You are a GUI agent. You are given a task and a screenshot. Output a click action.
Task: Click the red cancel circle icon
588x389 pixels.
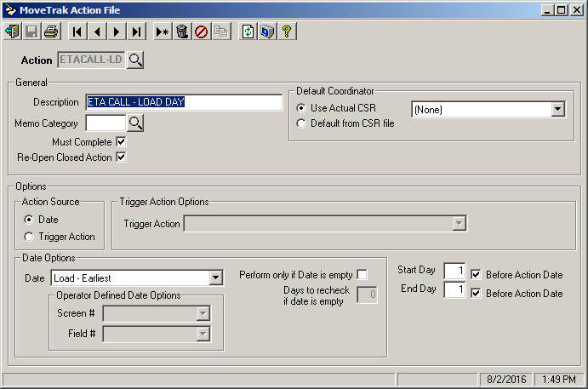pos(202,31)
